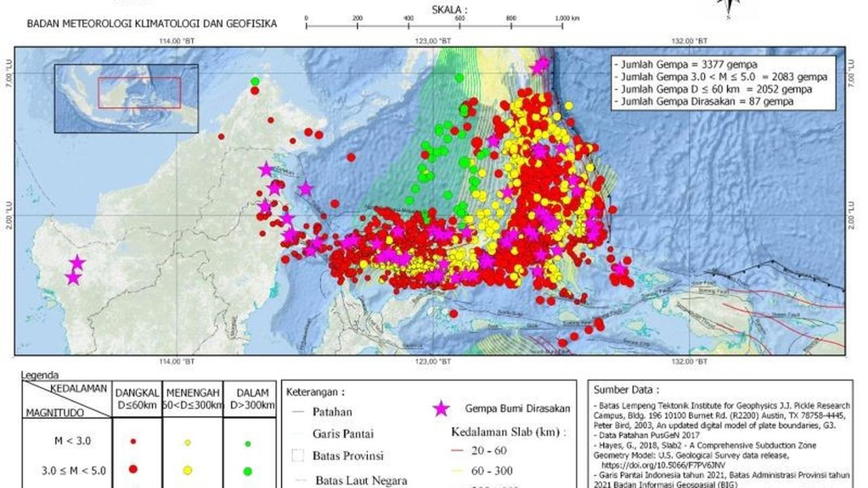Click the Batas Lempeng Tektonik source entry
Screen dimensions: 868x488
tap(721, 417)
